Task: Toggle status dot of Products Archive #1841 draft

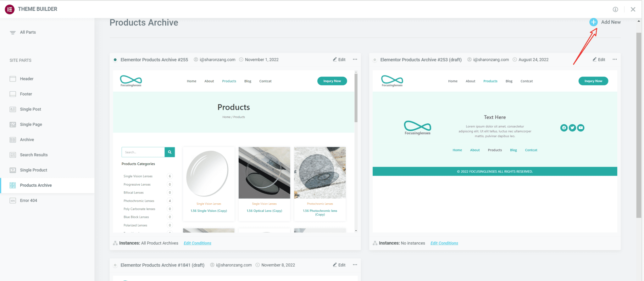Action: click(x=115, y=265)
